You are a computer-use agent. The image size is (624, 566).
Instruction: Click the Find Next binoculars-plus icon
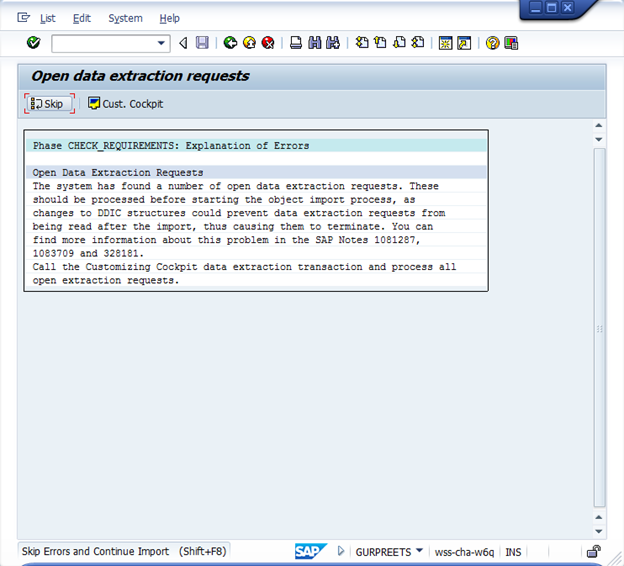click(x=333, y=43)
